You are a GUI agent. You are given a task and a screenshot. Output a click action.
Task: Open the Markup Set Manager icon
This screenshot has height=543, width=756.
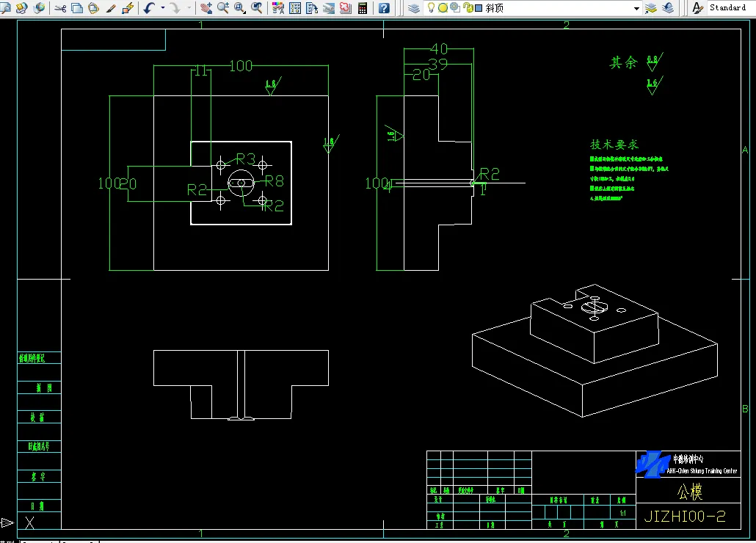tap(346, 8)
